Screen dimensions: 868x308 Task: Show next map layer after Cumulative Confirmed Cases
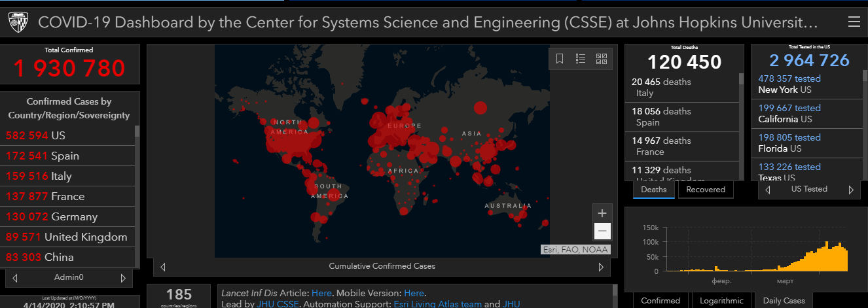pos(601,267)
